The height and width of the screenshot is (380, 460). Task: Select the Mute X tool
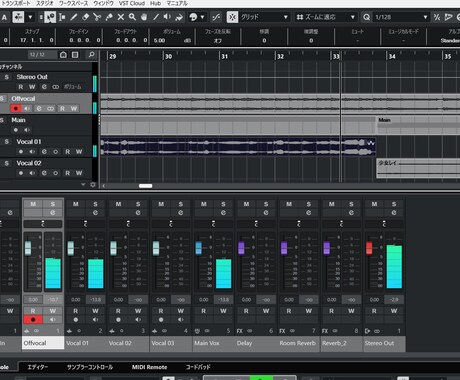click(x=121, y=17)
